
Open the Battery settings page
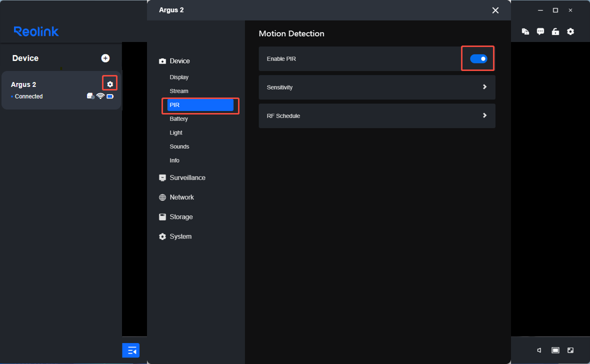(x=178, y=119)
